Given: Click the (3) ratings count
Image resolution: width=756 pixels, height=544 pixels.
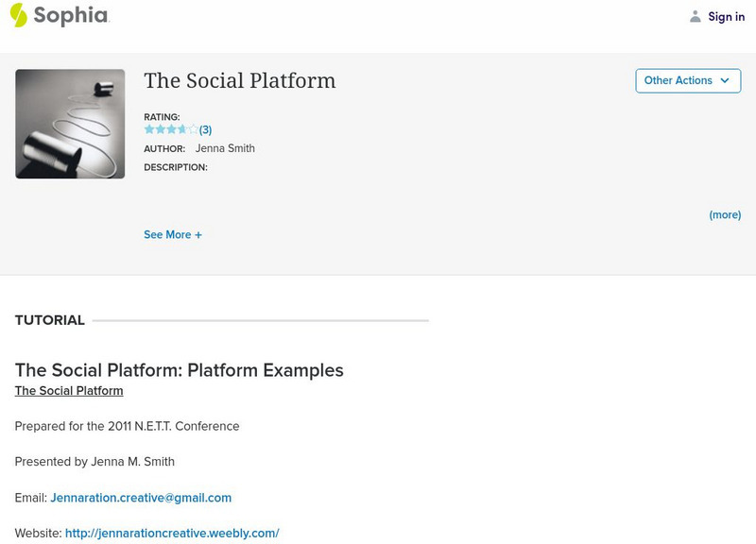Looking at the screenshot, I should click(x=205, y=130).
